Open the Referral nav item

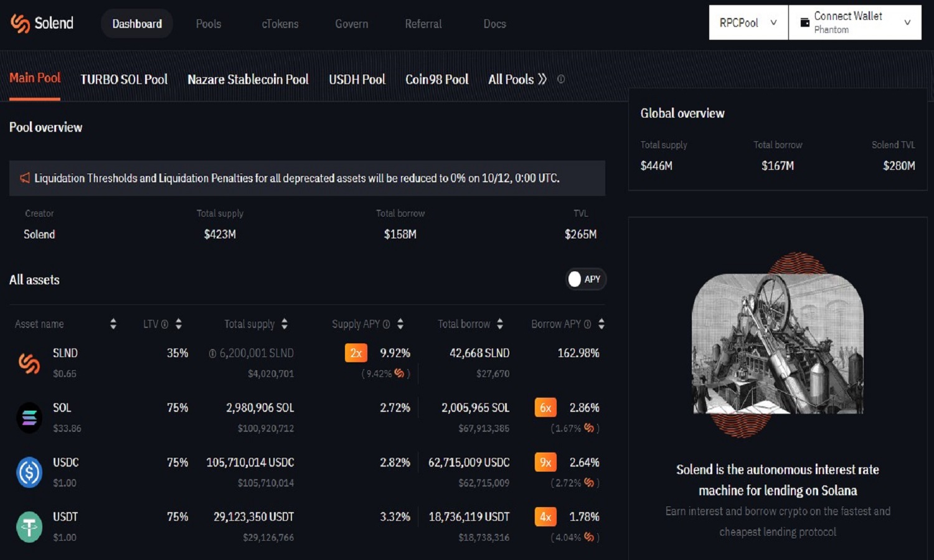[423, 24]
